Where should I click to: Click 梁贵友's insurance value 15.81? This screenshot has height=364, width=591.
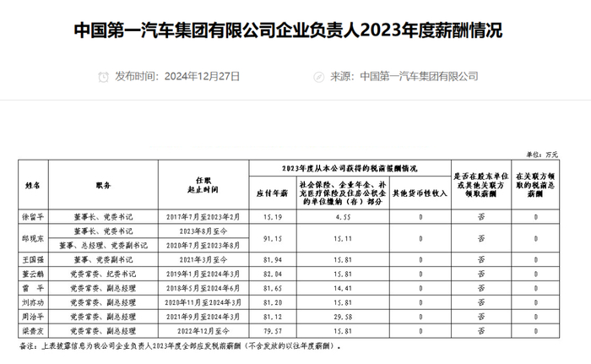(x=343, y=332)
